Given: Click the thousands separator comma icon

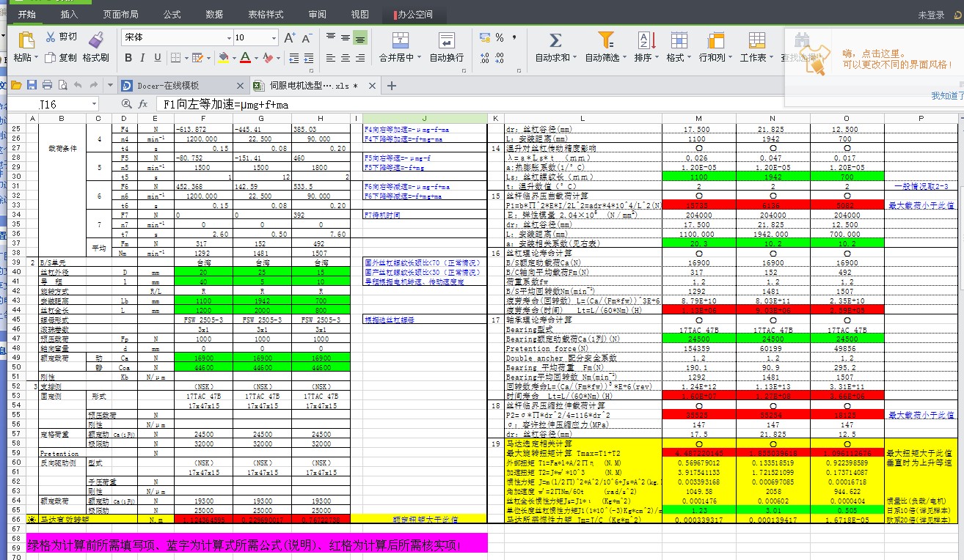Looking at the screenshot, I should (514, 37).
